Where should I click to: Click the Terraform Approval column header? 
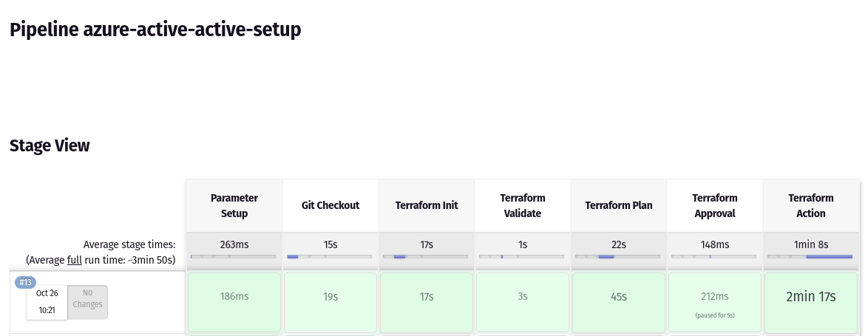pos(715,205)
